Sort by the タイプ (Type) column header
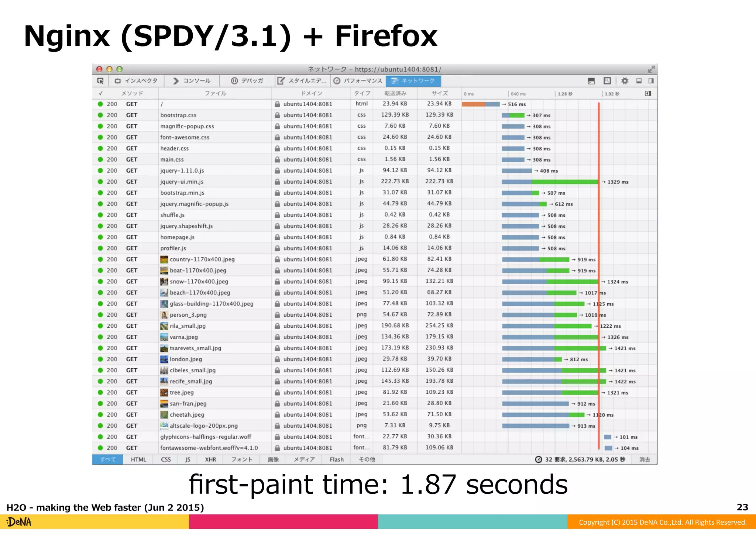 [362, 93]
